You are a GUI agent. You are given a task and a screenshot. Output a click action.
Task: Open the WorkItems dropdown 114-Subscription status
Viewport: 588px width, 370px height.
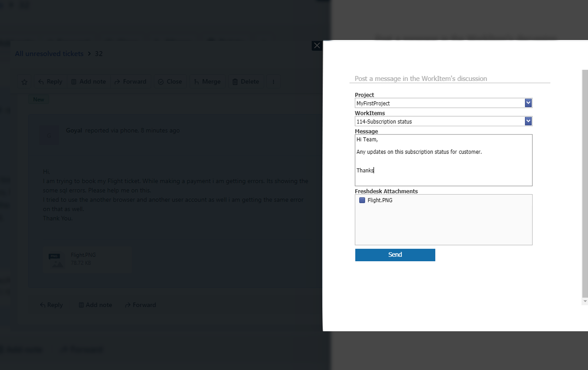(443, 121)
